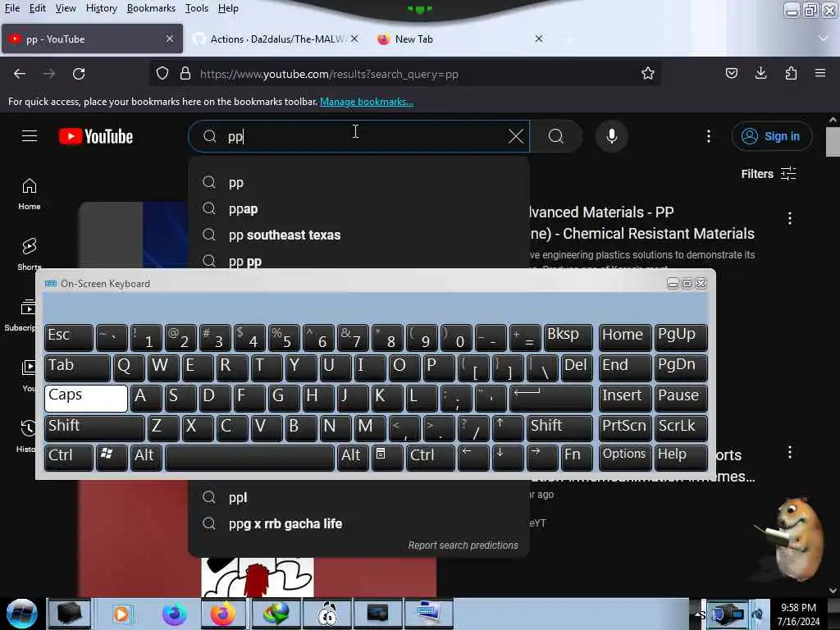Open Subscriptions in the YouTube sidebar
The height and width of the screenshot is (630, 840).
pos(21,315)
